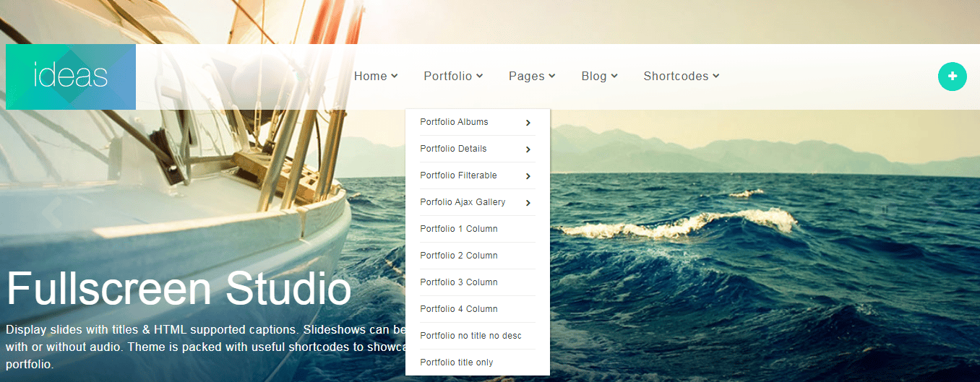
Task: Pause the slideshow with the pause icon
Action: click(885, 210)
